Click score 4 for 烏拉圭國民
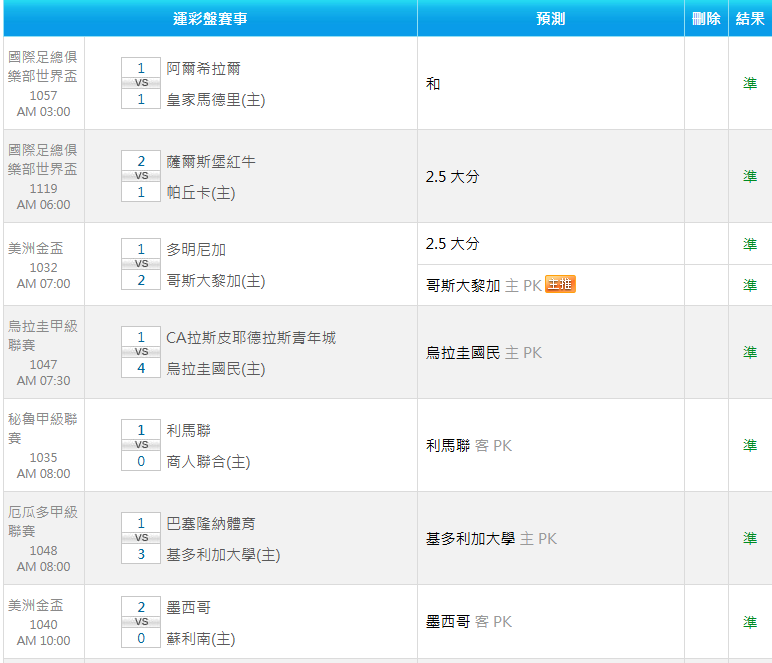This screenshot has width=772, height=663. [x=141, y=368]
